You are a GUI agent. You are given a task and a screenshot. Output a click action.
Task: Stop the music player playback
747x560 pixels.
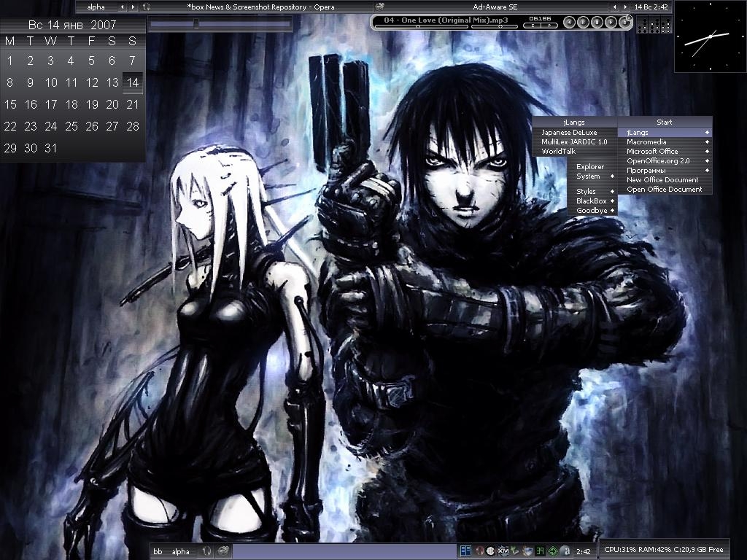coord(597,22)
